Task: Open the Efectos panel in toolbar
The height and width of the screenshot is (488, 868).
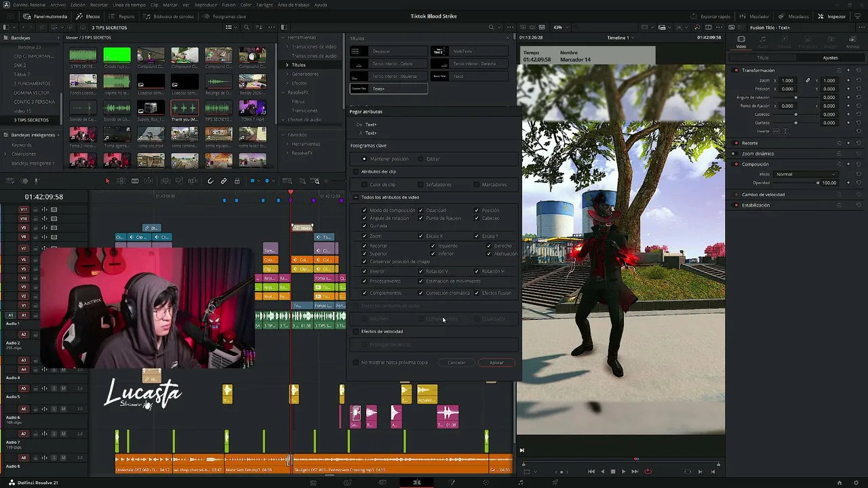Action: (x=88, y=16)
